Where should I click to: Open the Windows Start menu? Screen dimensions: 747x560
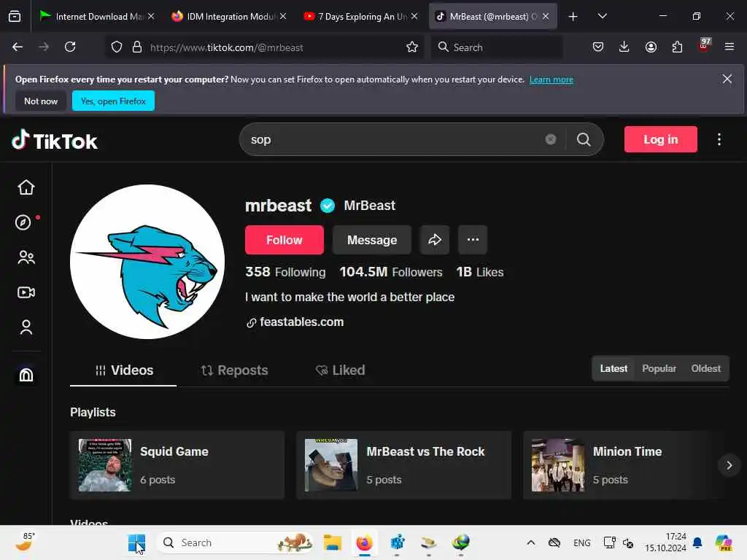pyautogui.click(x=136, y=542)
